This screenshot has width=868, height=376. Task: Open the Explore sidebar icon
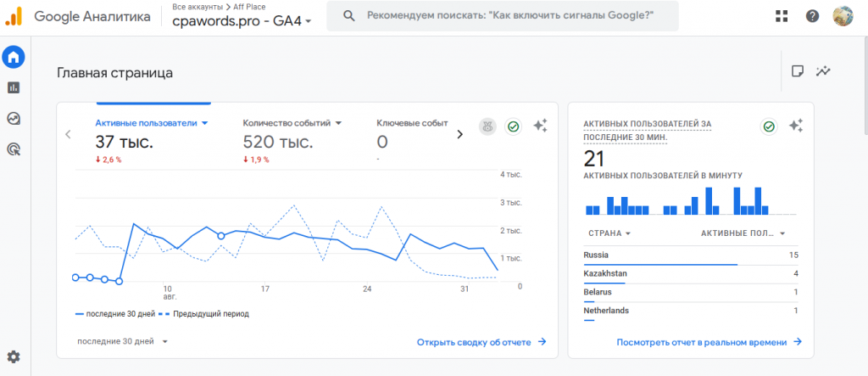(14, 118)
